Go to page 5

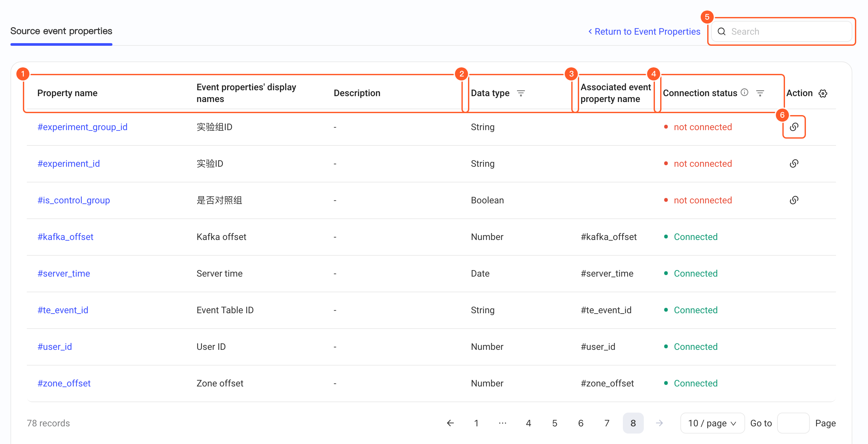point(555,423)
